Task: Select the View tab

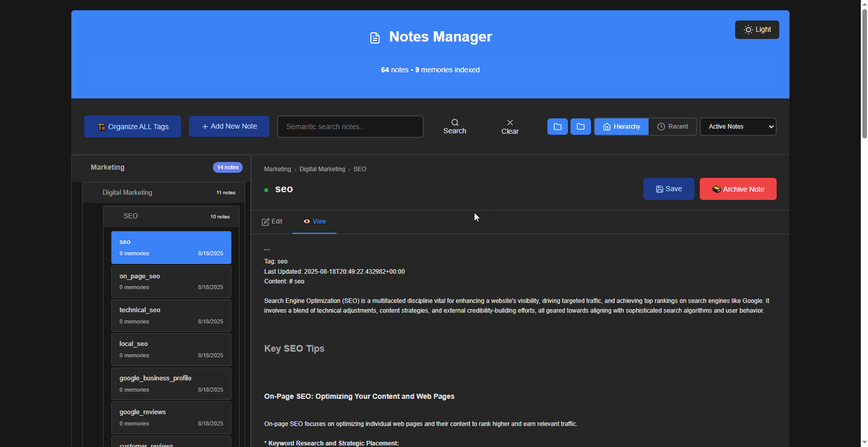Action: [314, 221]
